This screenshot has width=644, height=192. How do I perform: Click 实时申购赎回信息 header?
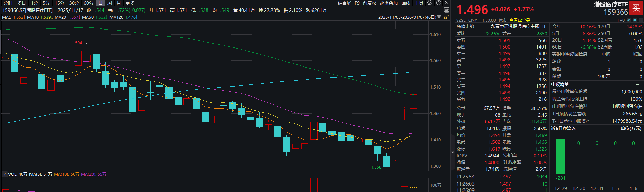(570, 54)
